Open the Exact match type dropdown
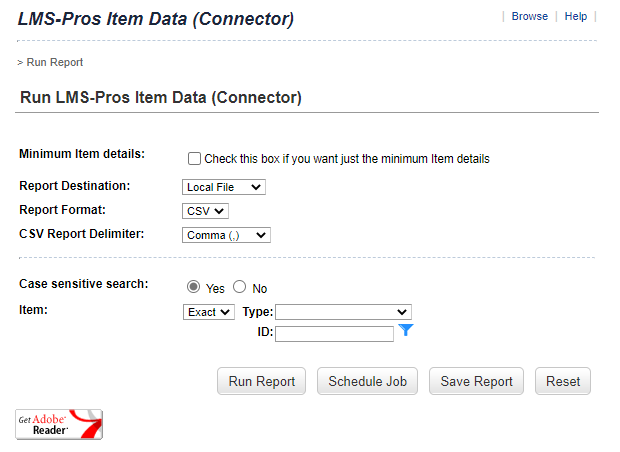Image resolution: width=620 pixels, height=452 pixels. 209,312
